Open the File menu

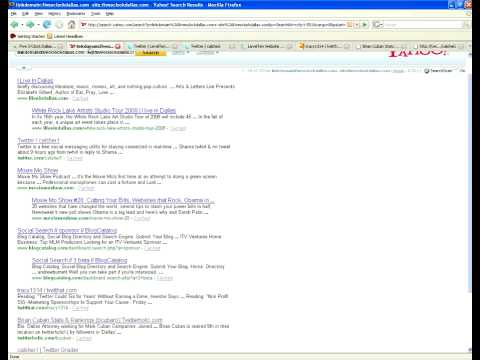tap(14, 14)
